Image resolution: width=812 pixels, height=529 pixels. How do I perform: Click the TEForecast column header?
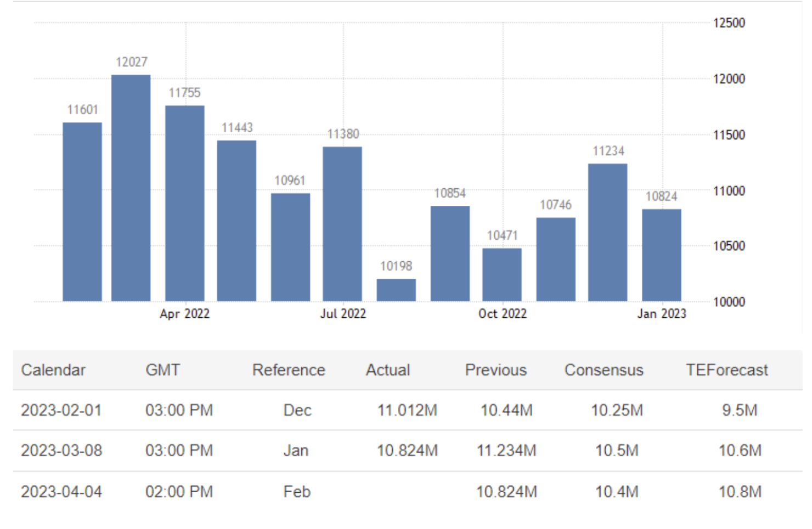coord(726,370)
